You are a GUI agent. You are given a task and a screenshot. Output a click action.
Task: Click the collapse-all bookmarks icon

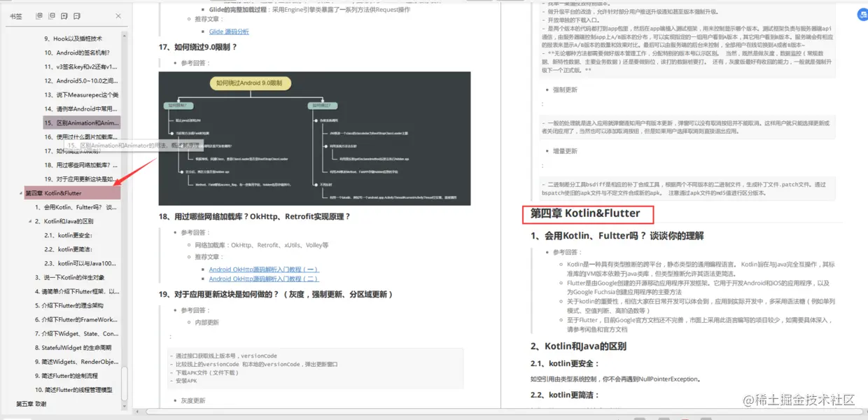point(51,15)
